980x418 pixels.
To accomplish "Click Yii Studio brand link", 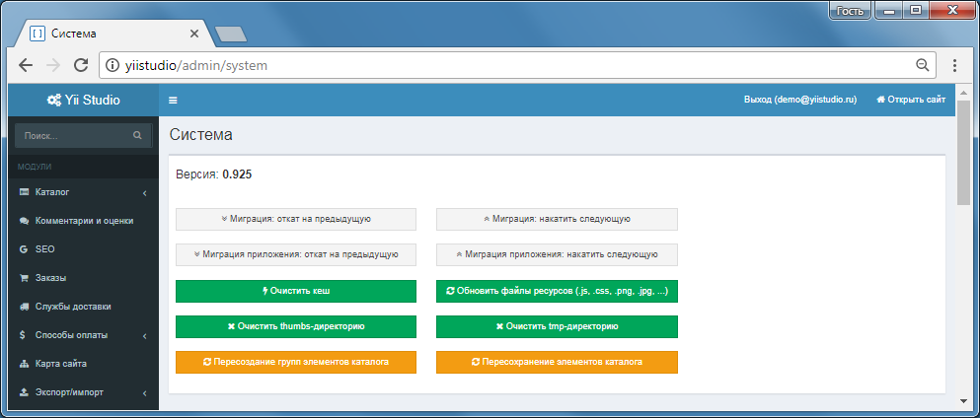I will 84,100.
